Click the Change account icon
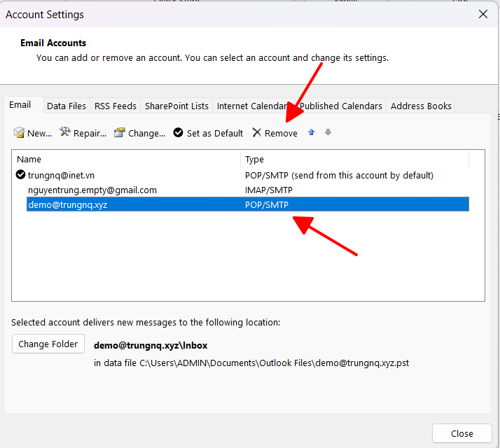500x448 pixels. coord(120,132)
